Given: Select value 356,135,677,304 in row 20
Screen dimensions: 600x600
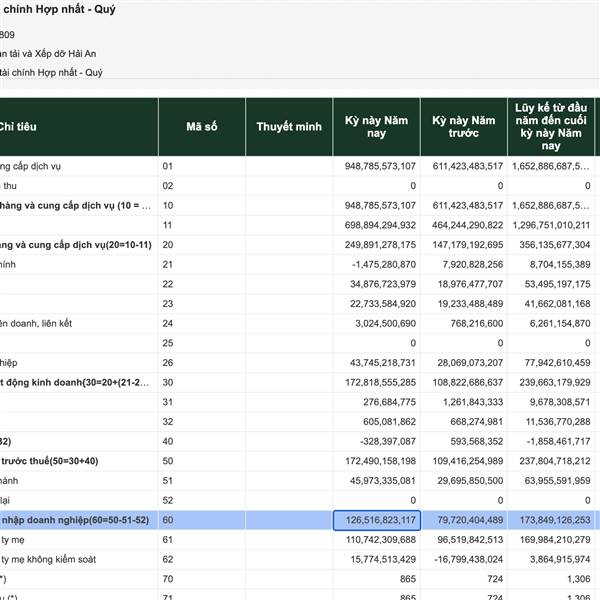Looking at the screenshot, I should [x=555, y=245].
